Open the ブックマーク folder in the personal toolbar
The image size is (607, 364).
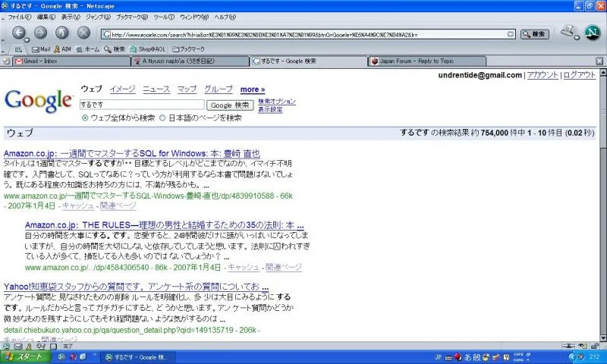(188, 49)
